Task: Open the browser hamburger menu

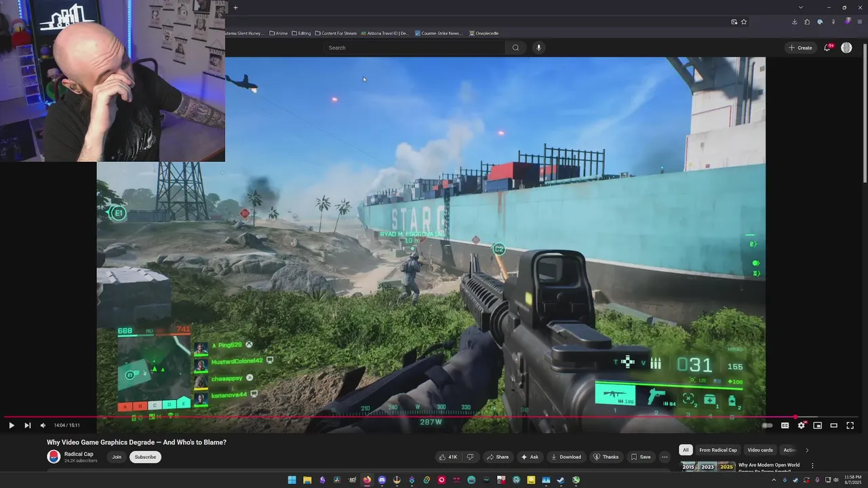Action: (x=860, y=22)
